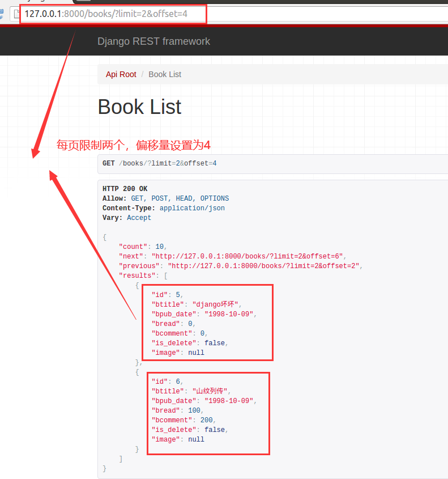
Task: Click the "id": 5 line
Action: click(x=167, y=295)
